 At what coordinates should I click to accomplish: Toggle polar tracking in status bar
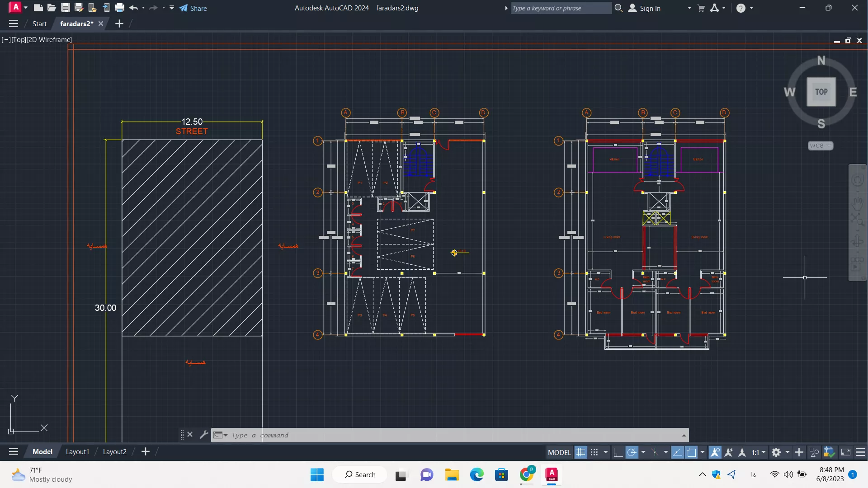tap(632, 452)
